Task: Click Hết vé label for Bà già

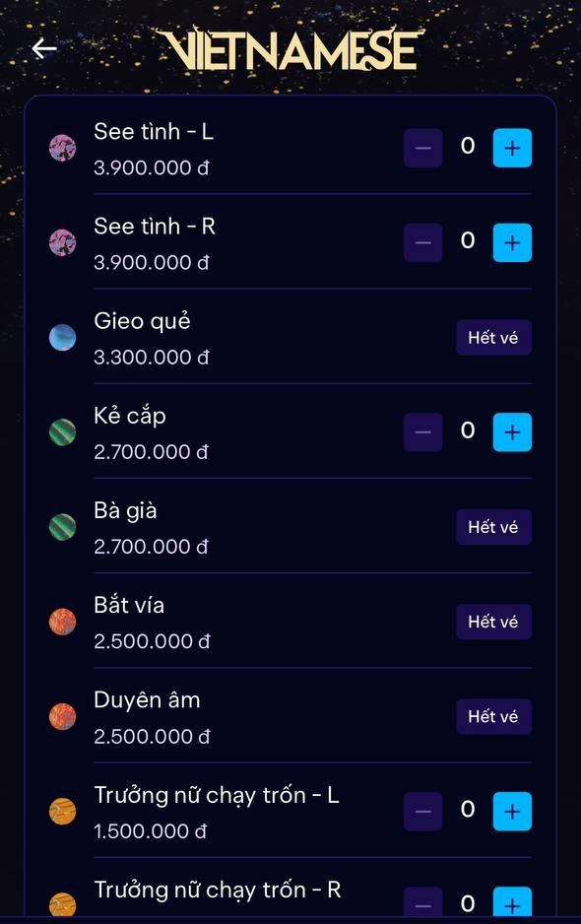Action: click(x=493, y=527)
